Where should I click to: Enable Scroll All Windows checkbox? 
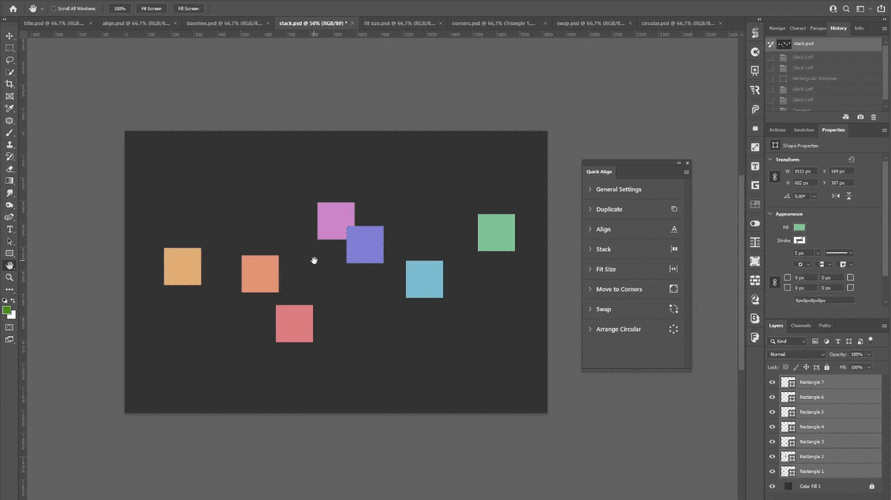pyautogui.click(x=53, y=8)
